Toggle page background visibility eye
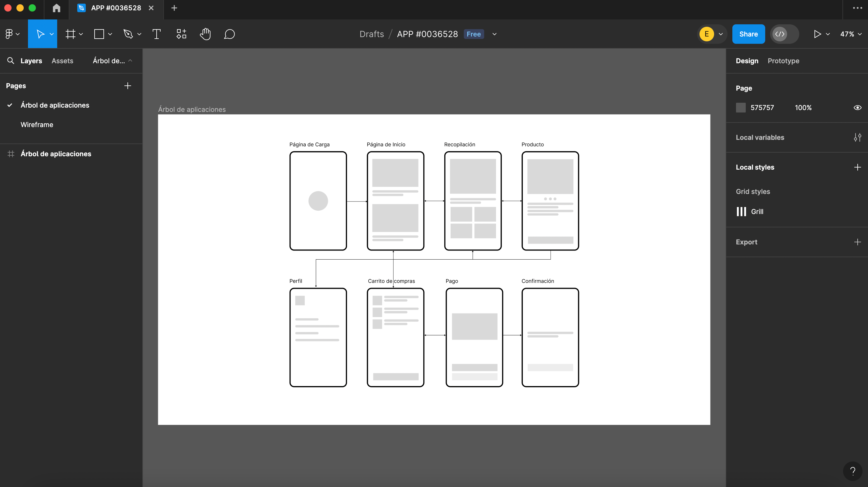The height and width of the screenshot is (487, 868). coord(858,108)
